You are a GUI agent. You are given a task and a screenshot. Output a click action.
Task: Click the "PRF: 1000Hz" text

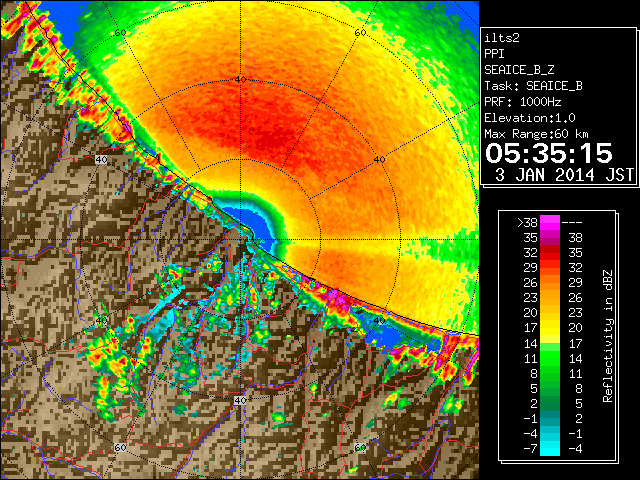click(x=523, y=102)
